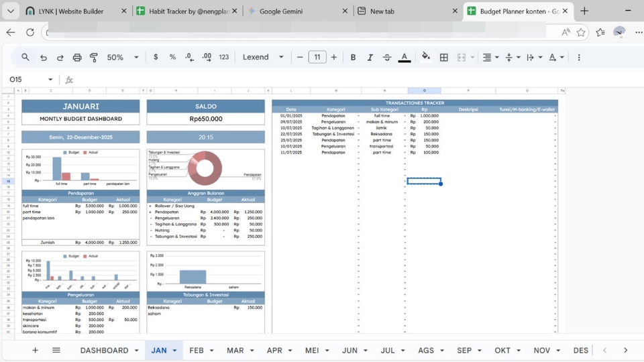Click the undo arrow icon

click(44, 58)
